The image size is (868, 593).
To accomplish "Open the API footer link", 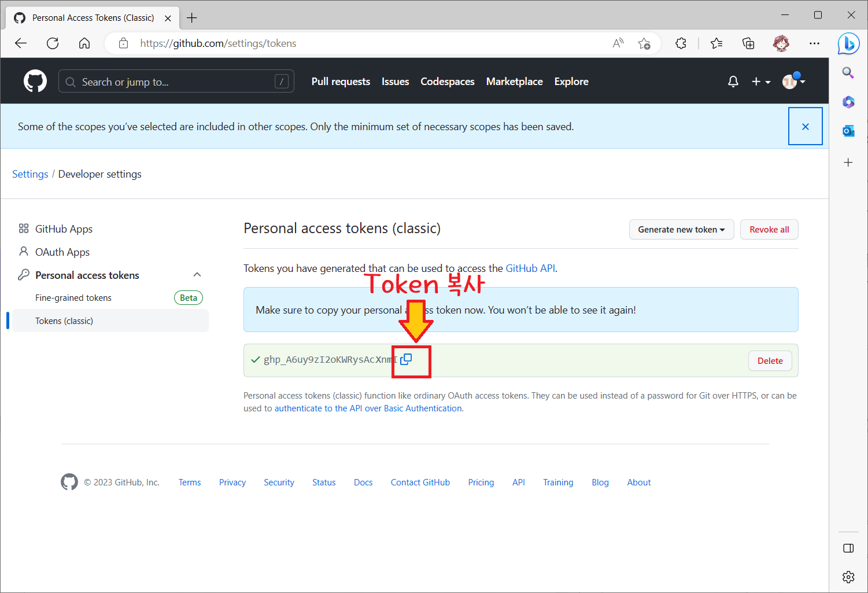I will coord(519,482).
